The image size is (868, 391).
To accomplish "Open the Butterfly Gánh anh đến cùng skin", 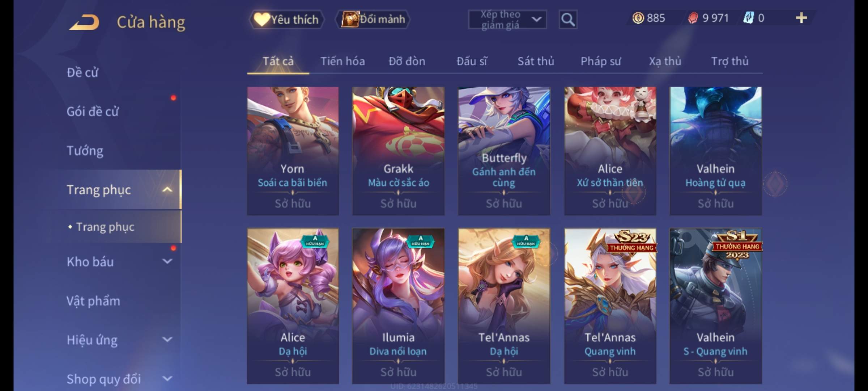I will [504, 151].
